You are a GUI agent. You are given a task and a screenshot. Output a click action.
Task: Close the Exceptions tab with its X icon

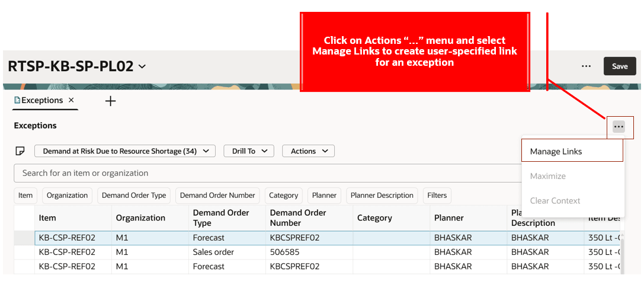71,100
